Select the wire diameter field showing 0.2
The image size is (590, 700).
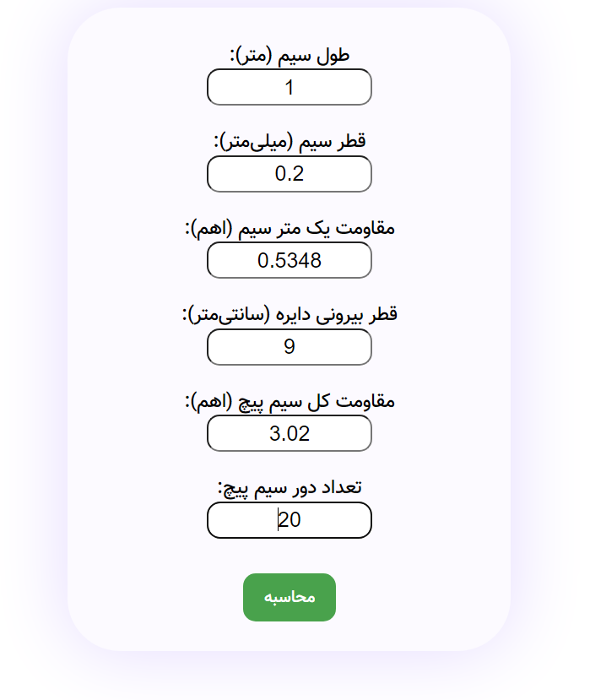[290, 174]
